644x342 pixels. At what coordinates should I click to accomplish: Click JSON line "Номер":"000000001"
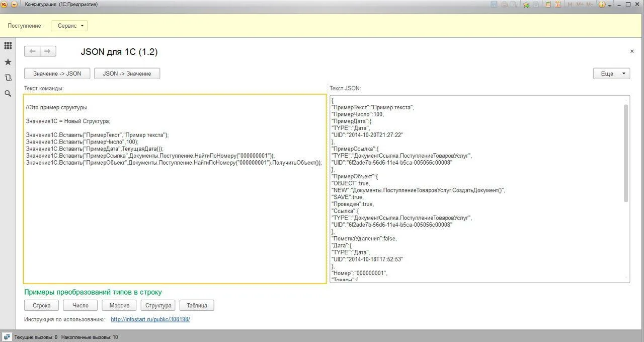click(x=359, y=273)
